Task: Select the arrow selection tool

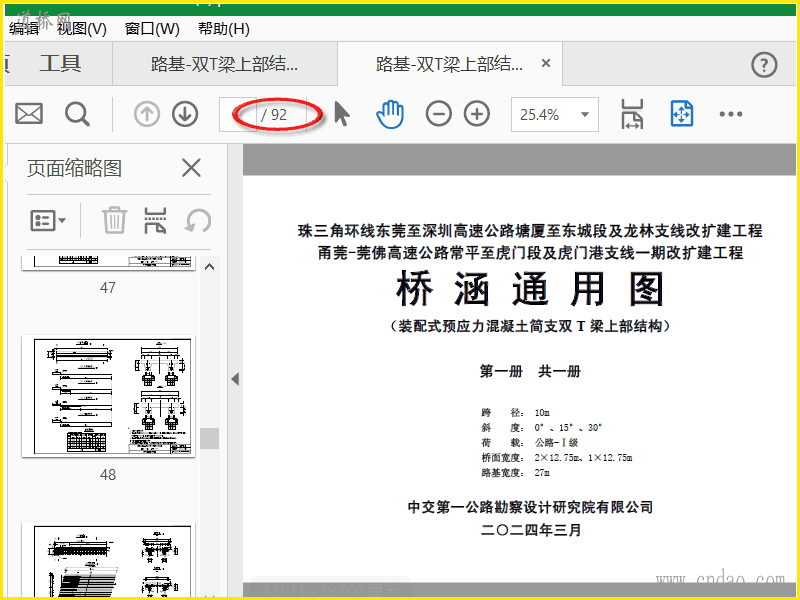Action: coord(342,114)
